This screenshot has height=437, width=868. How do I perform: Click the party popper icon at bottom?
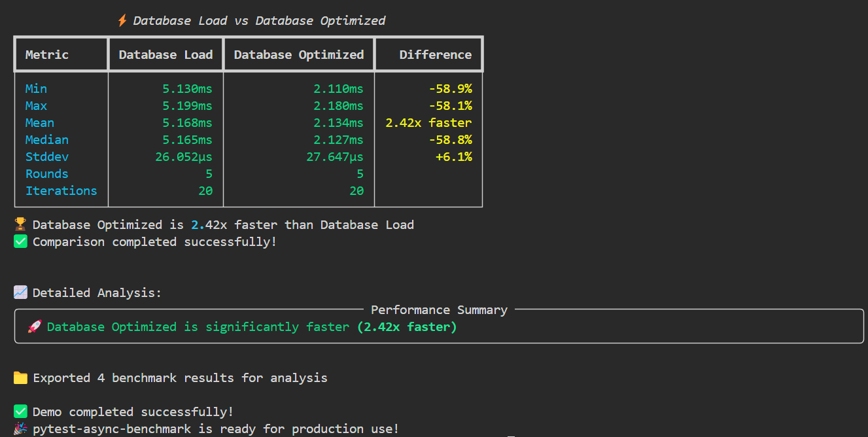pyautogui.click(x=20, y=429)
